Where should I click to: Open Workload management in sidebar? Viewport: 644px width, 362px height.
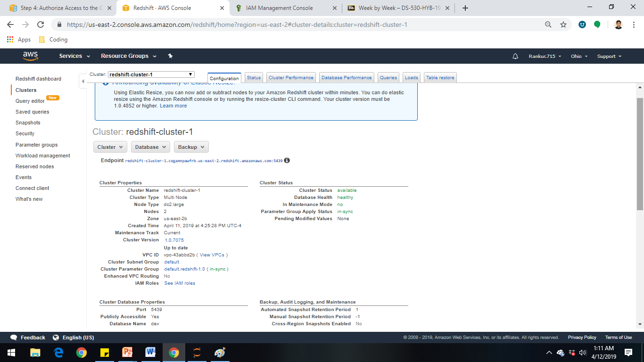[43, 156]
